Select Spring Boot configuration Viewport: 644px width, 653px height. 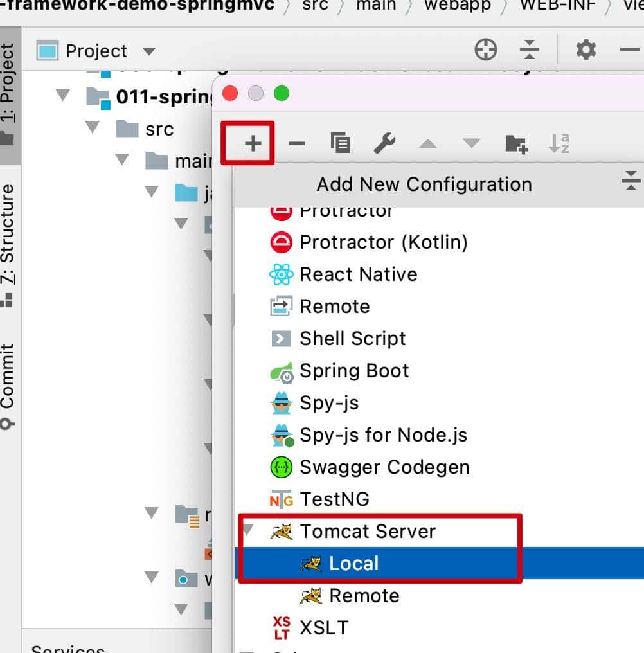440,371
